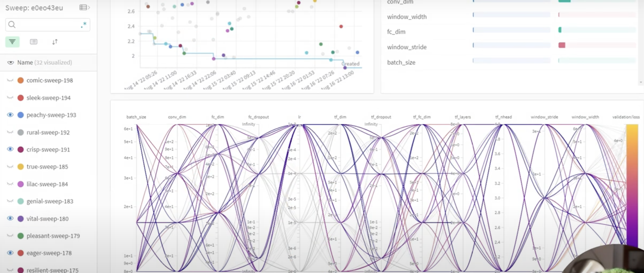Click the sleek-sweep-194 color dot
Screen dimensions: 644x273
(x=20, y=98)
